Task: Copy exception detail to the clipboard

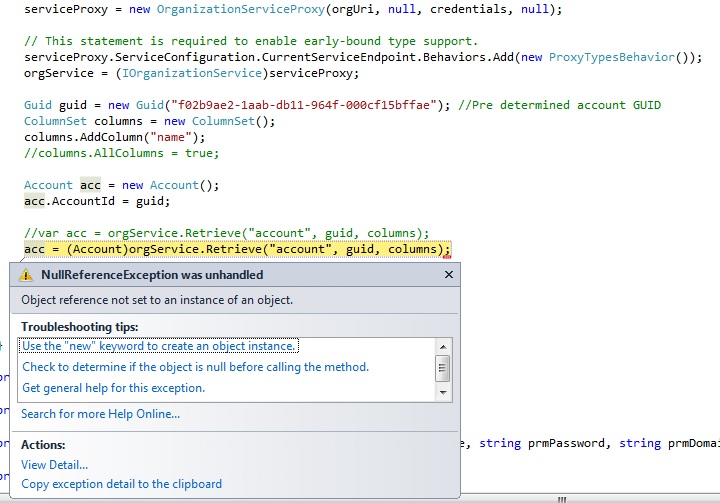Action: point(121,484)
